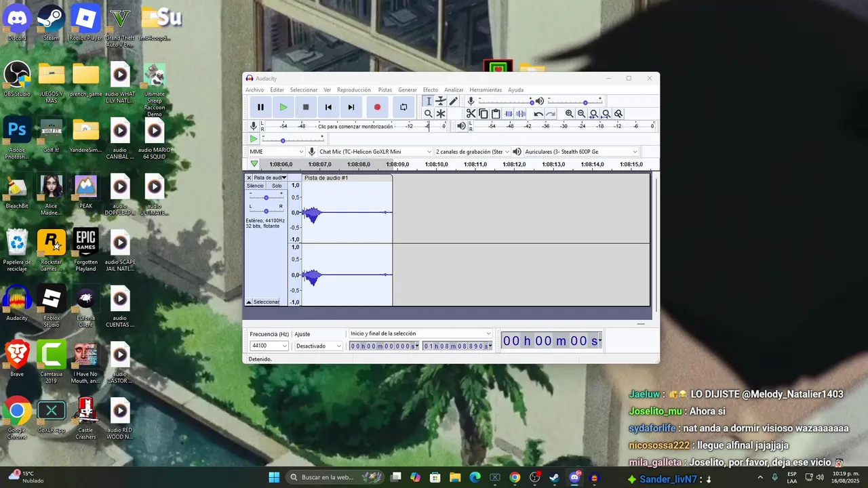The image size is (868, 488).
Task: Open recording channels dropdown
Action: pyautogui.click(x=473, y=152)
